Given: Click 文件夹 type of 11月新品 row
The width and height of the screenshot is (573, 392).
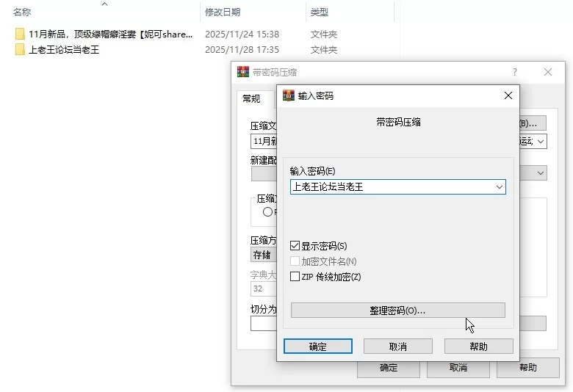Looking at the screenshot, I should click(324, 34).
